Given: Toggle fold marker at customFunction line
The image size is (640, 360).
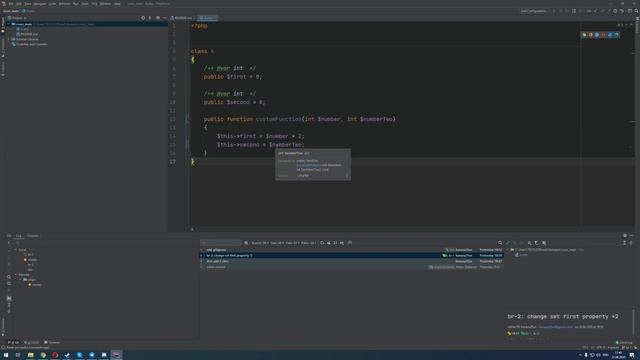Looking at the screenshot, I should coord(188,119).
